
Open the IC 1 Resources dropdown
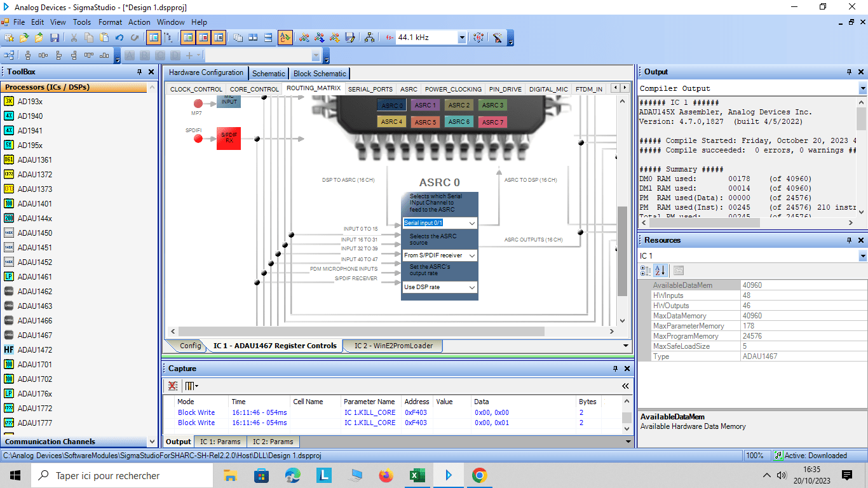[x=862, y=255]
